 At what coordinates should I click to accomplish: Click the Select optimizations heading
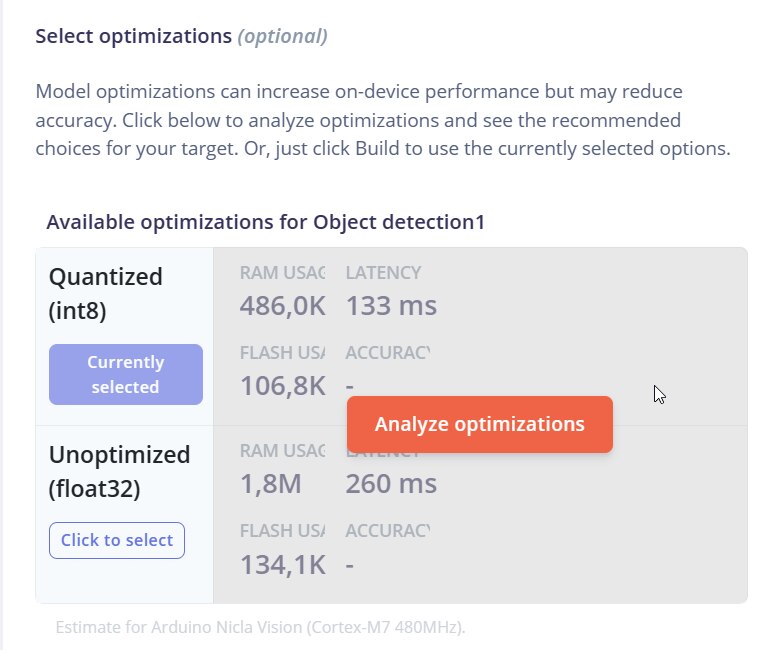click(133, 36)
